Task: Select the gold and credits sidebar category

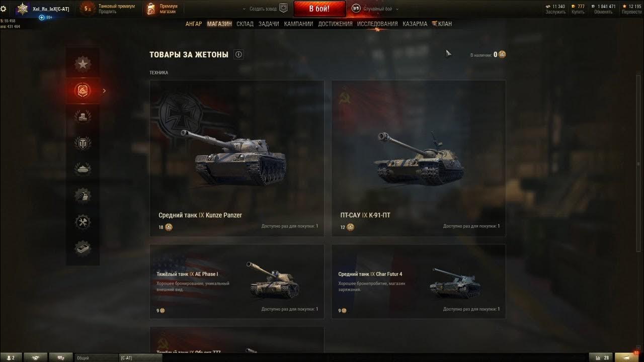Action: click(x=83, y=117)
